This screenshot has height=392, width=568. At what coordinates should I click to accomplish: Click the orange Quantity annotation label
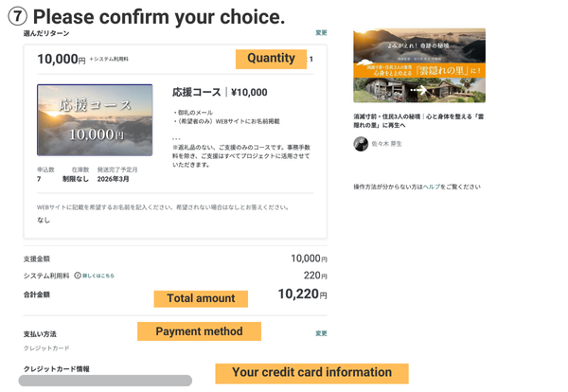[x=271, y=59]
